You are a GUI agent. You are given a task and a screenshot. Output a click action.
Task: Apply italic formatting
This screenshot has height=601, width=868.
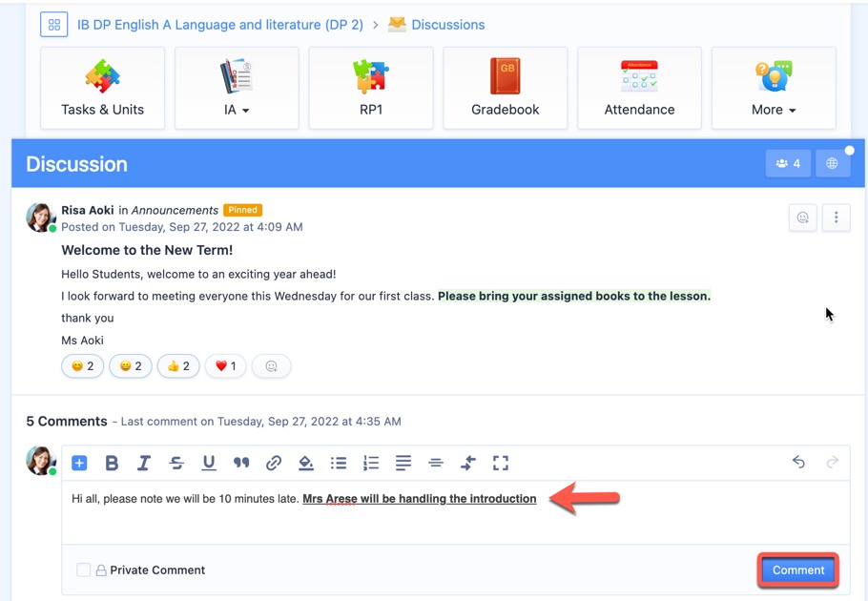point(144,463)
